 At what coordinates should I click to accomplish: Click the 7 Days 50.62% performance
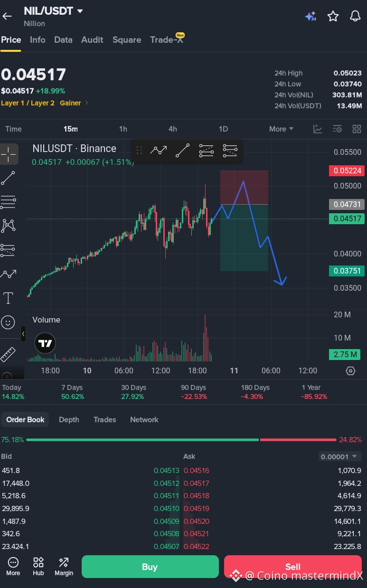click(73, 392)
